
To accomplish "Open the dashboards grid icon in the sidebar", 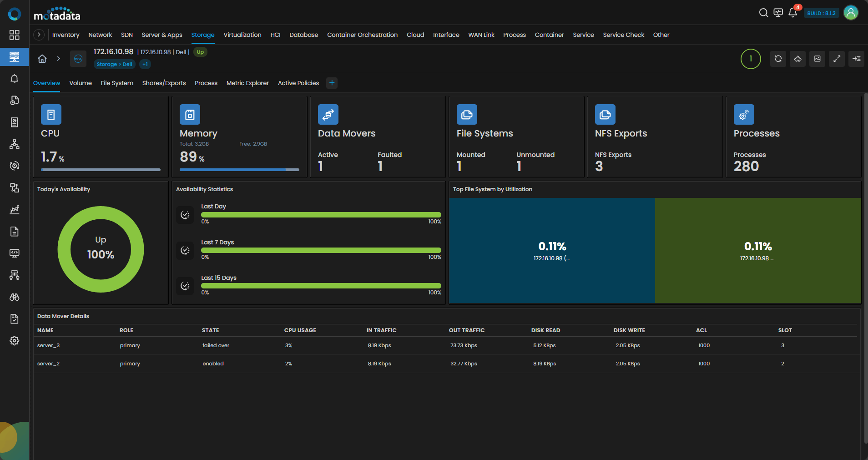I will (15, 35).
